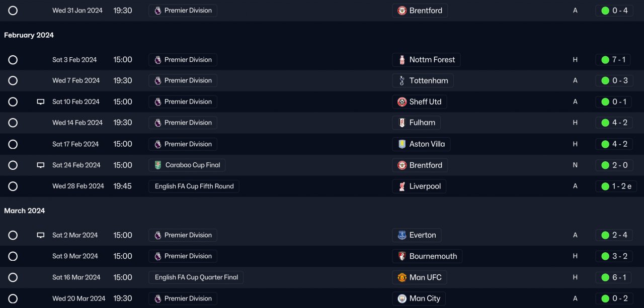This screenshot has width=644, height=308.
Task: Open the 6 - 1 Man UFC result
Action: coord(614,277)
